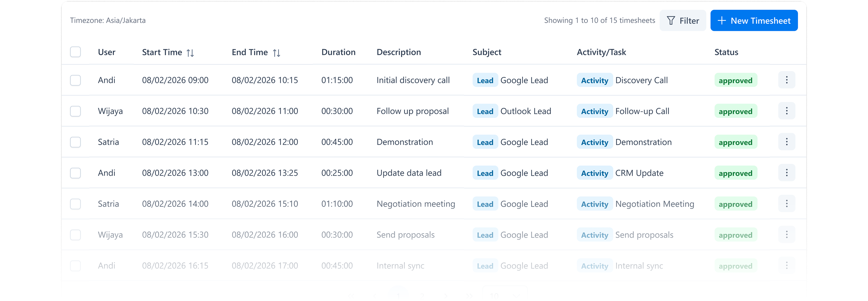Open the actions menu for Andi's discovery call row
Image resolution: width=868 pixels, height=301 pixels.
(x=787, y=80)
